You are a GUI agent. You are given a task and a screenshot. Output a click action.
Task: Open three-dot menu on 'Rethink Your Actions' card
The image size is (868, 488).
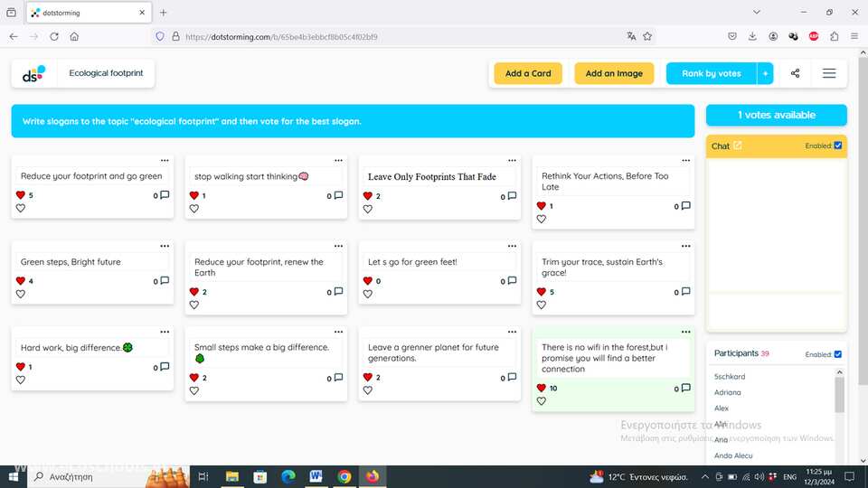tap(686, 161)
